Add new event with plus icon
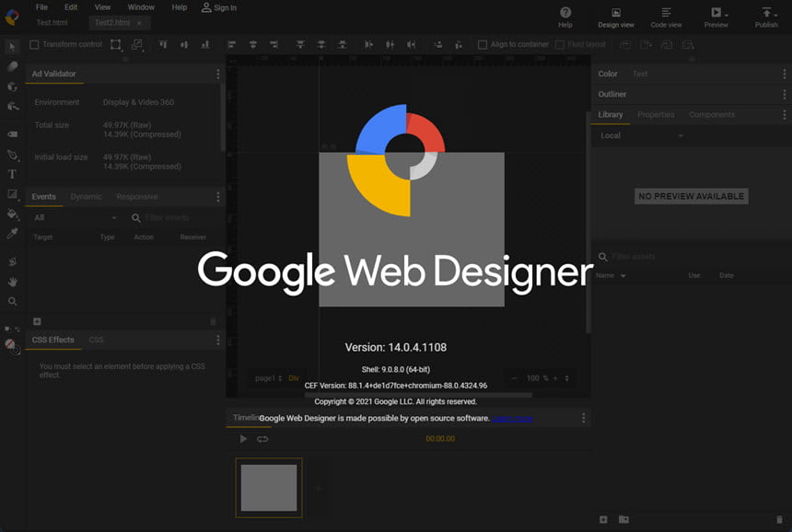The image size is (792, 532). click(37, 321)
